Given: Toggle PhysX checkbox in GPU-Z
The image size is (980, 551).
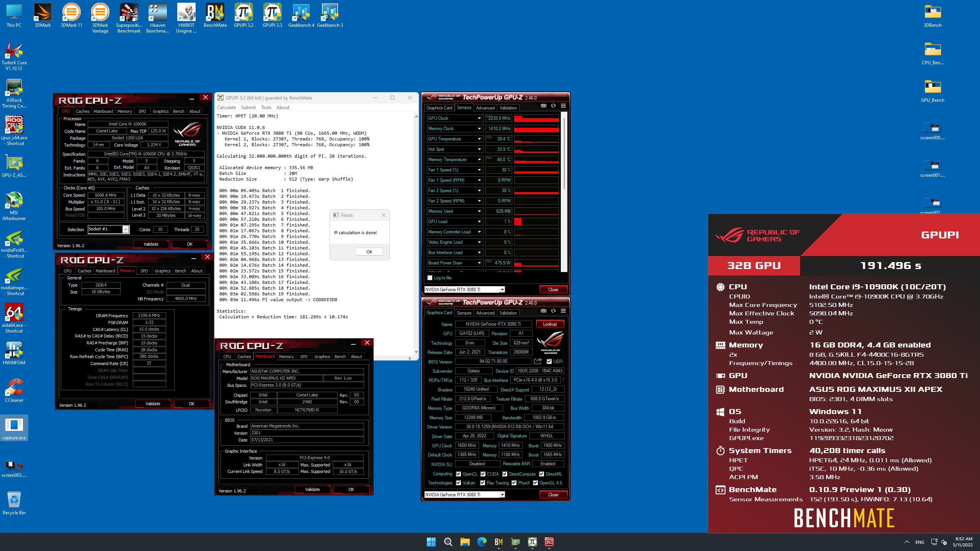Looking at the screenshot, I should 514,483.
